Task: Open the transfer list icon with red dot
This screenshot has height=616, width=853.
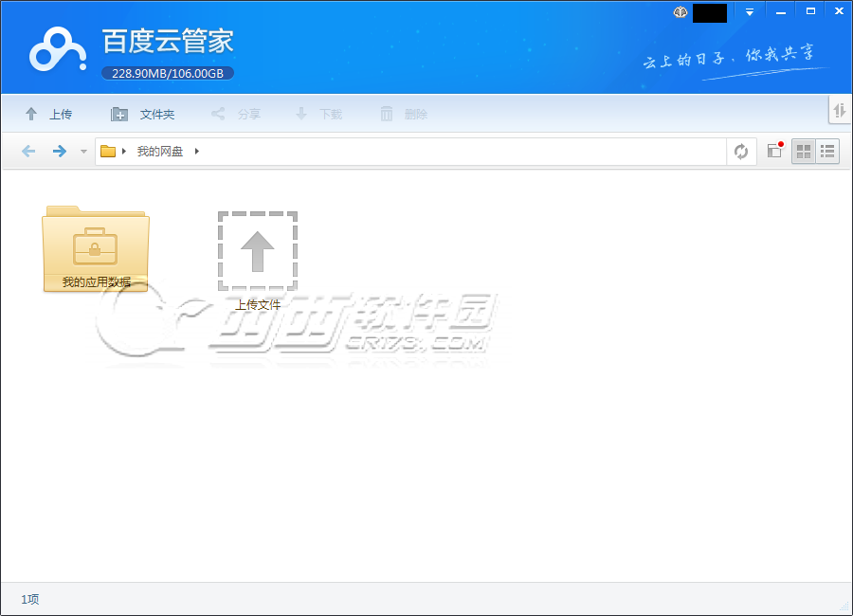Action: click(775, 150)
